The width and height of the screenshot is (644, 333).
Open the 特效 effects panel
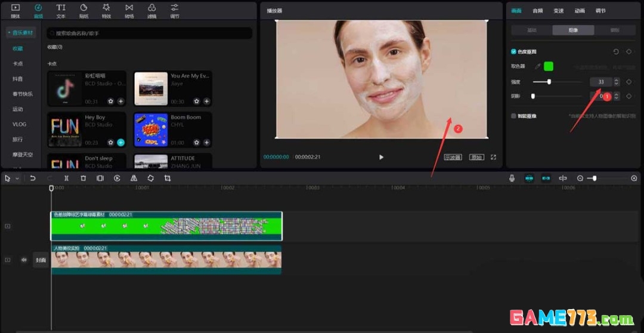(x=106, y=10)
